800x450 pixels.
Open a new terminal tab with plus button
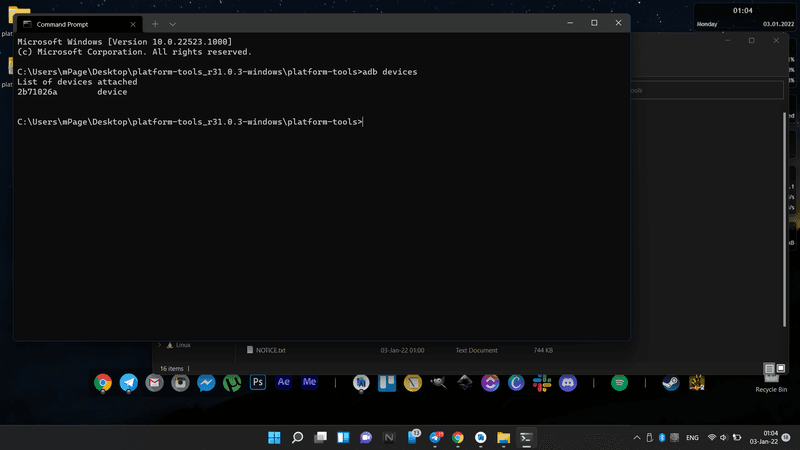coord(155,24)
